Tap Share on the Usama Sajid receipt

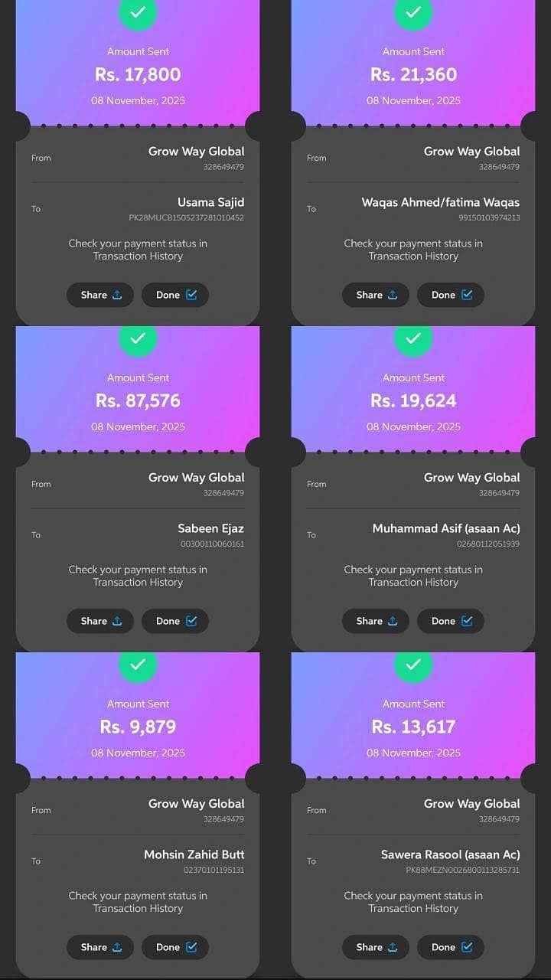pyautogui.click(x=100, y=295)
